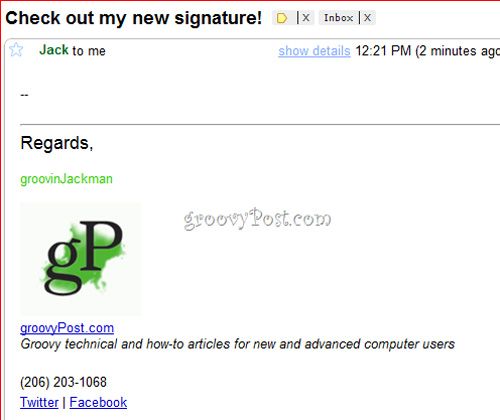Click the groovyPost.com watermark text
The image size is (500, 420).
[x=257, y=219]
